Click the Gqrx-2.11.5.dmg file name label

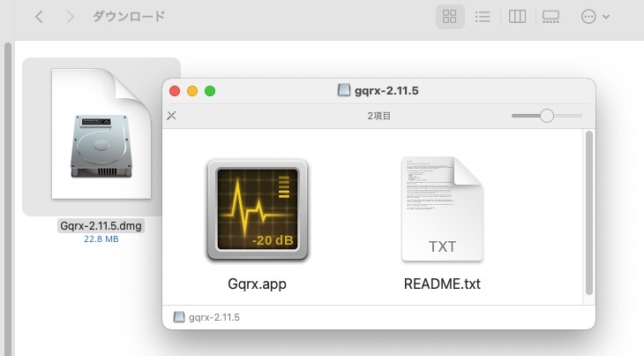101,225
